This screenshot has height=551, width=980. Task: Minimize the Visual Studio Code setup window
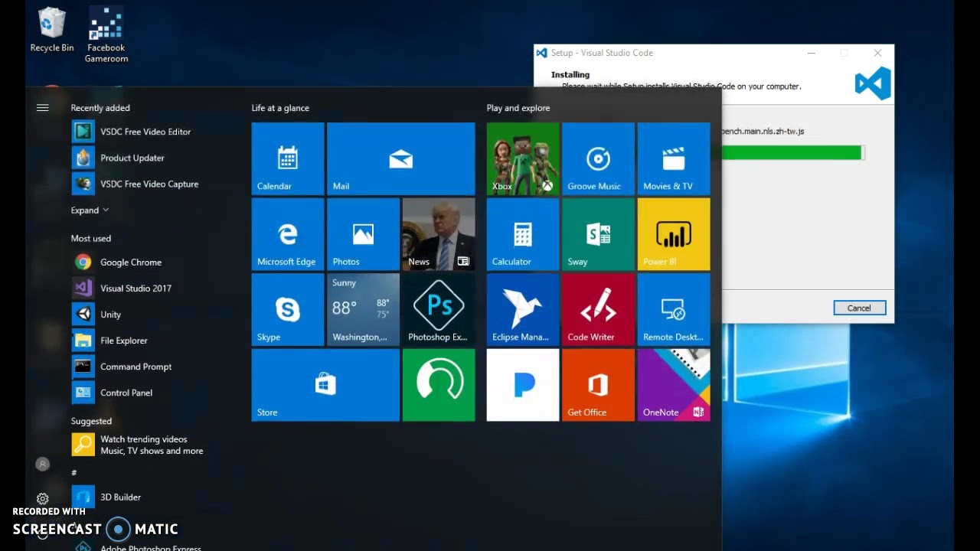811,53
